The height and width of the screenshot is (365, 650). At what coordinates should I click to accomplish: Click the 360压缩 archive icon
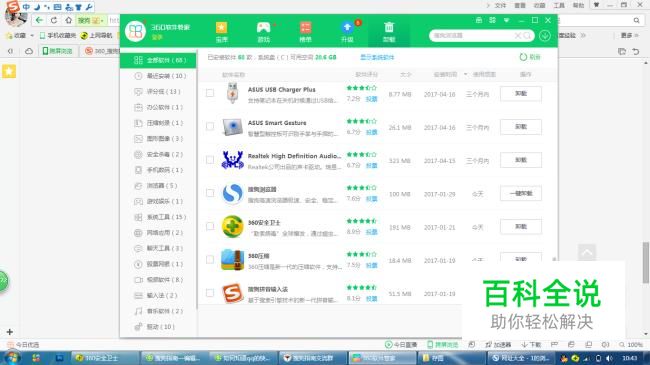coord(232,260)
